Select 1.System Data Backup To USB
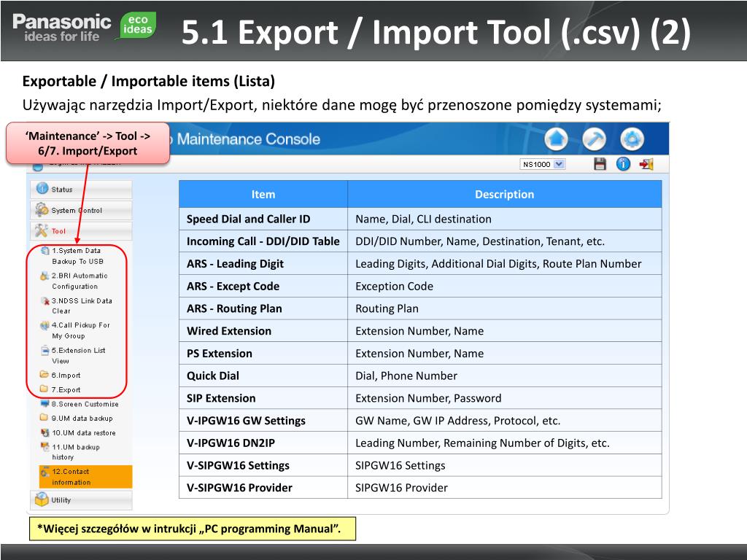The image size is (747, 560). pyautogui.click(x=77, y=256)
